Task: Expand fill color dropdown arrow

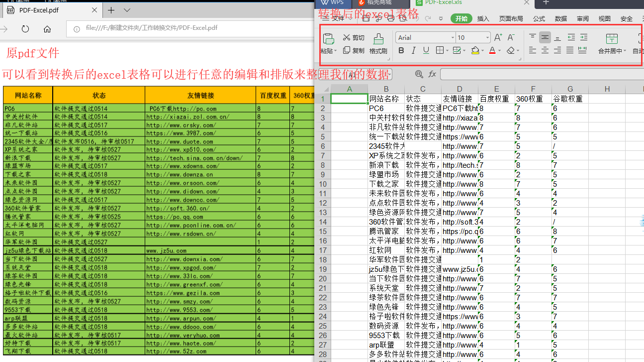Action: [x=482, y=51]
